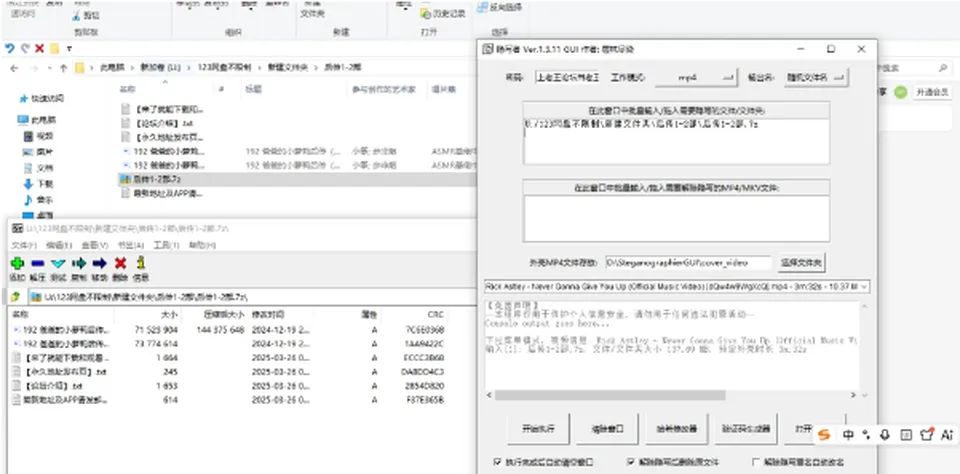Viewport: 960px width, 474px height.
Task: Click the clear window button in steganography tool
Action: pyautogui.click(x=607, y=429)
